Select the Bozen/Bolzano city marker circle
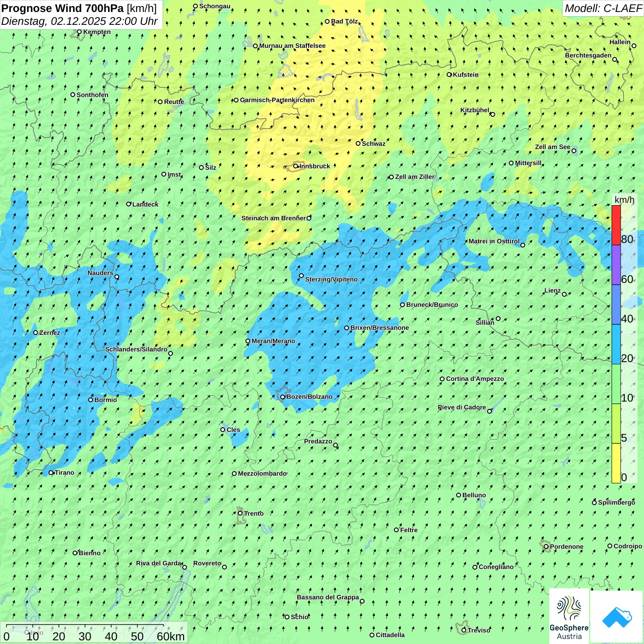Screen dimensions: 644x644 coord(282,397)
